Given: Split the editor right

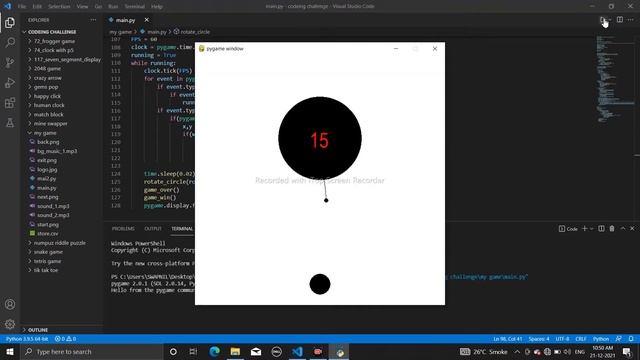Looking at the screenshot, I should (x=620, y=20).
